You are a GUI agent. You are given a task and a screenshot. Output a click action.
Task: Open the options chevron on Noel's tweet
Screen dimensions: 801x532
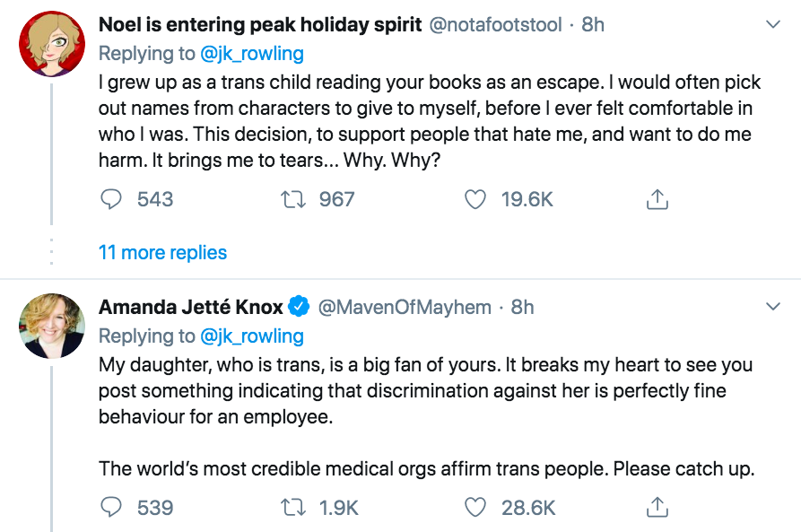pos(772,25)
